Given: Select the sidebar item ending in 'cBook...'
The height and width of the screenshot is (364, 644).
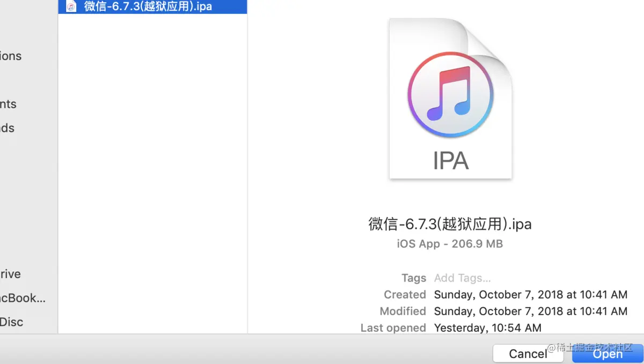Looking at the screenshot, I should tap(23, 298).
